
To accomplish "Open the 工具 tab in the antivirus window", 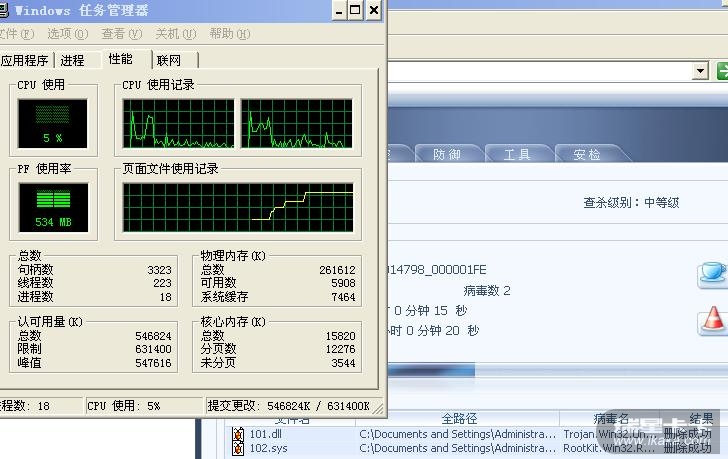I will pyautogui.click(x=517, y=154).
